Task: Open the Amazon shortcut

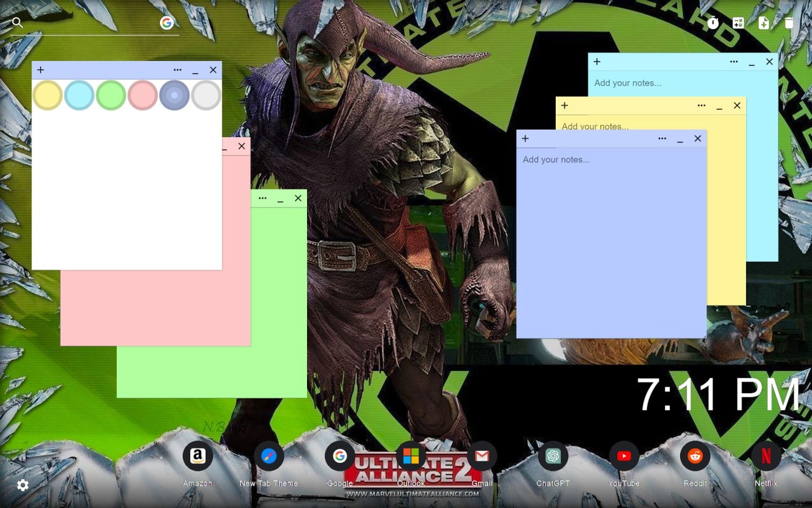Action: 198,456
